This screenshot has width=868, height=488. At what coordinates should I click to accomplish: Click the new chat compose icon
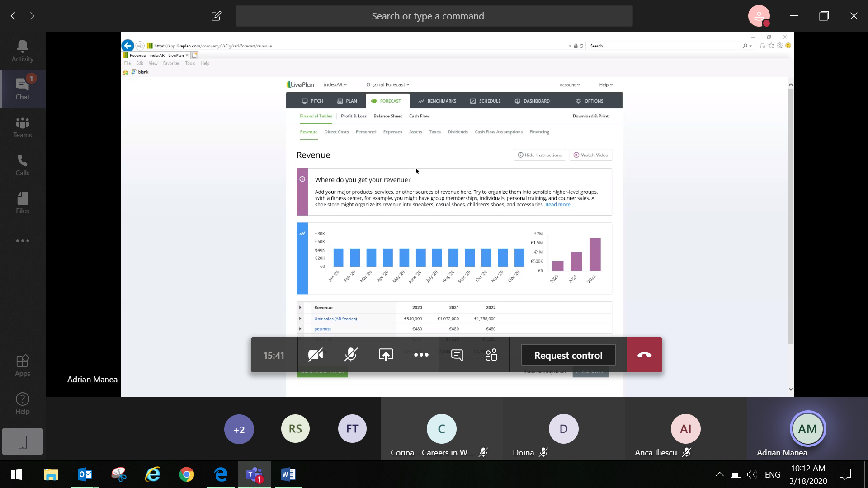(x=216, y=16)
